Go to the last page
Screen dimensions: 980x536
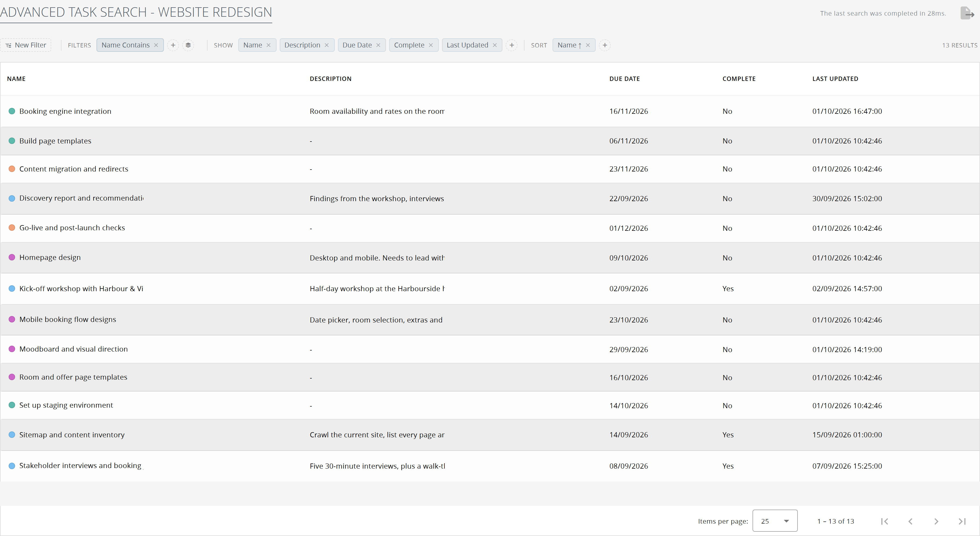point(962,521)
